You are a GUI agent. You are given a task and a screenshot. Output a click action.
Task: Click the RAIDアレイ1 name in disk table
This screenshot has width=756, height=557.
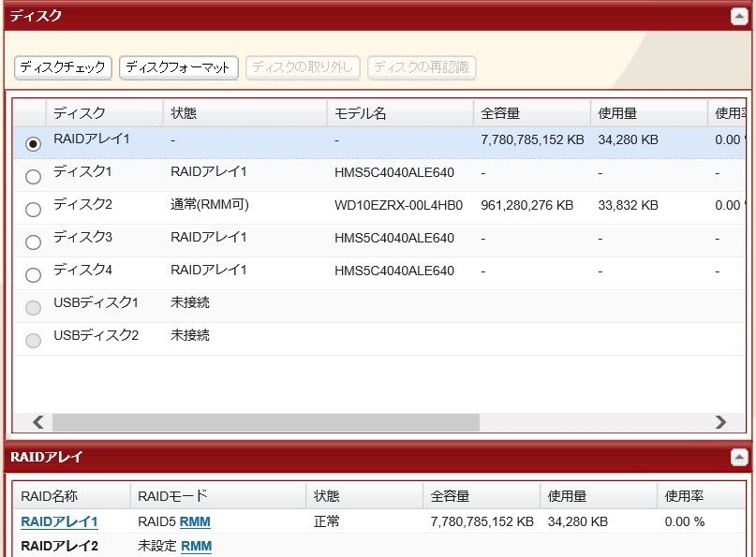[92, 139]
